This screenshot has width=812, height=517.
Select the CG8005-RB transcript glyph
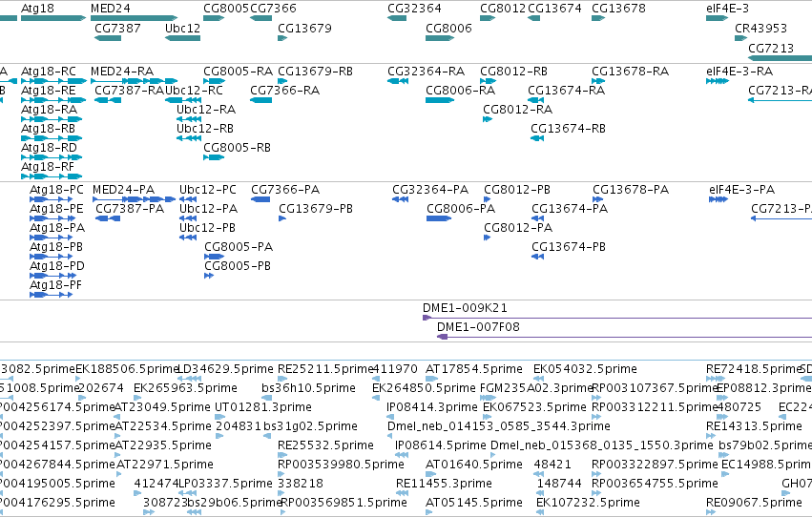click(x=214, y=157)
